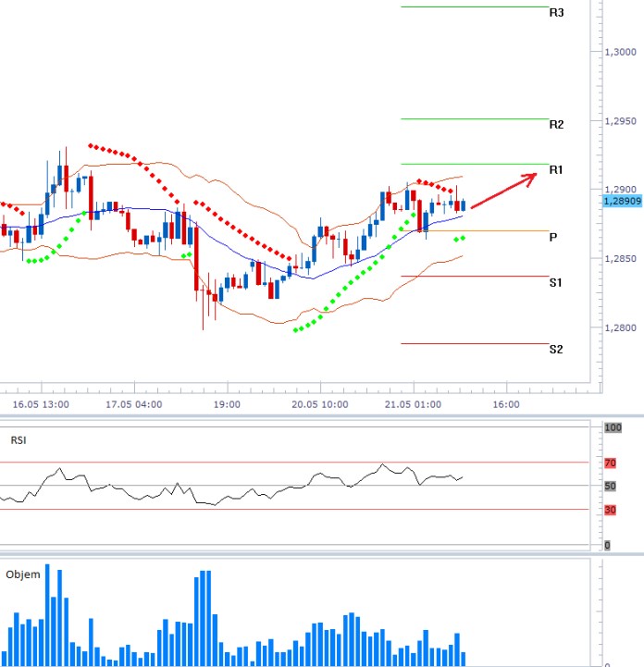Click the R3 resistance level label
The height and width of the screenshot is (667, 644).
(x=556, y=13)
